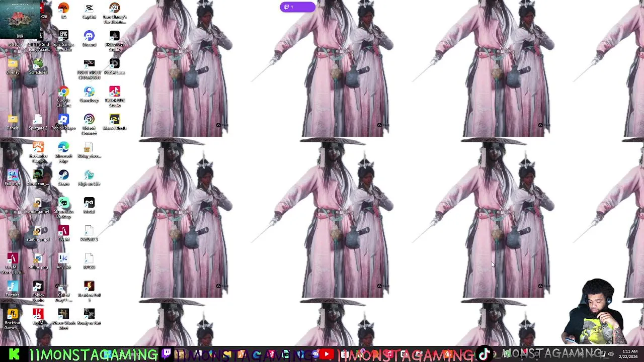Viewport: 644px width, 362px height.
Task: Launch the FiveM shortcut
Action: click(x=63, y=233)
